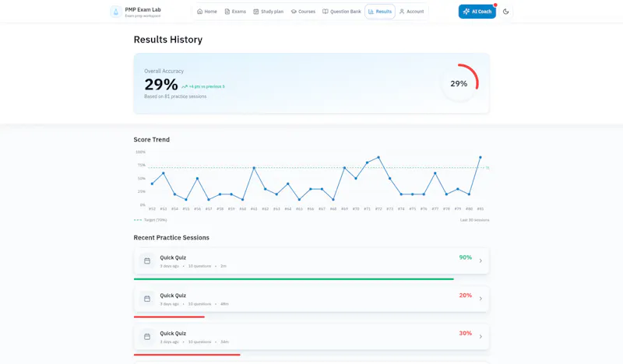Click the red 20% score text
Image resolution: width=623 pixels, height=364 pixels.
click(x=465, y=296)
